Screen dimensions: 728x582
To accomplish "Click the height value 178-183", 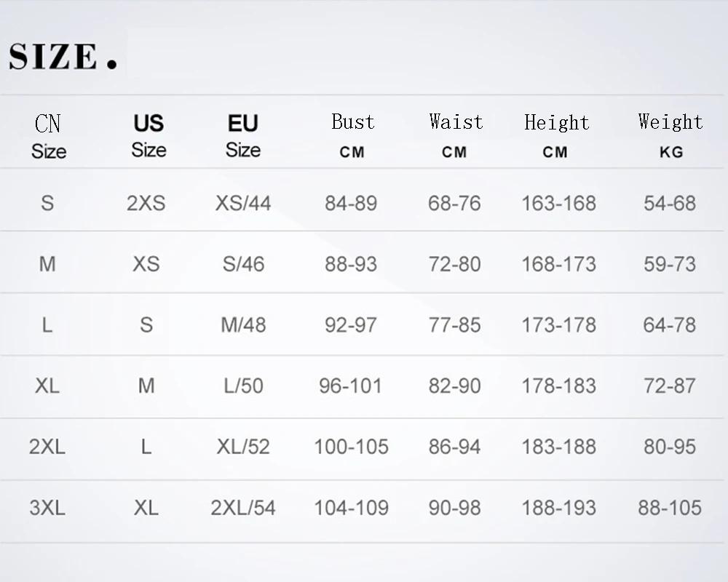I will pyautogui.click(x=559, y=386).
